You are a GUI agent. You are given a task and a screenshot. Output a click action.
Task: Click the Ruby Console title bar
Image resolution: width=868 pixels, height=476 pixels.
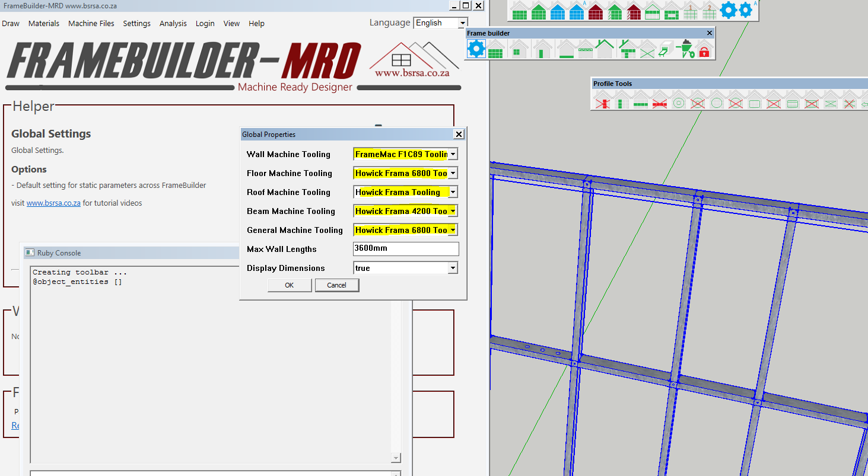point(131,253)
